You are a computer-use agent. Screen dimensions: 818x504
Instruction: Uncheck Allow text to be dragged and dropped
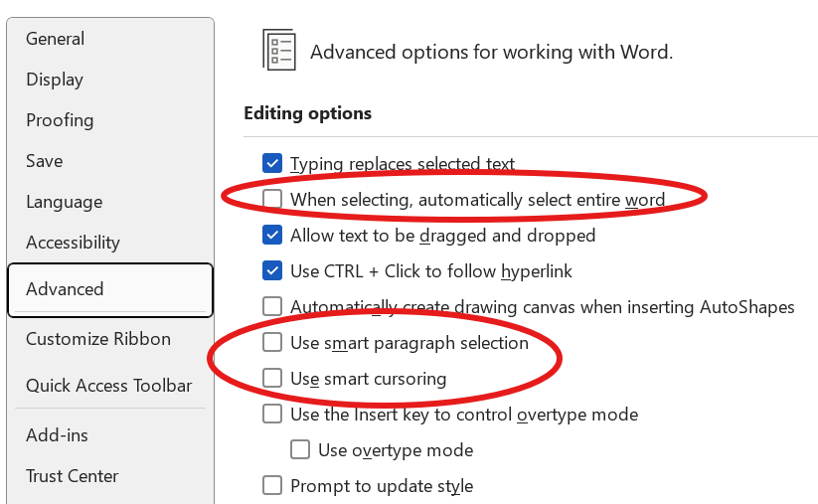(272, 235)
